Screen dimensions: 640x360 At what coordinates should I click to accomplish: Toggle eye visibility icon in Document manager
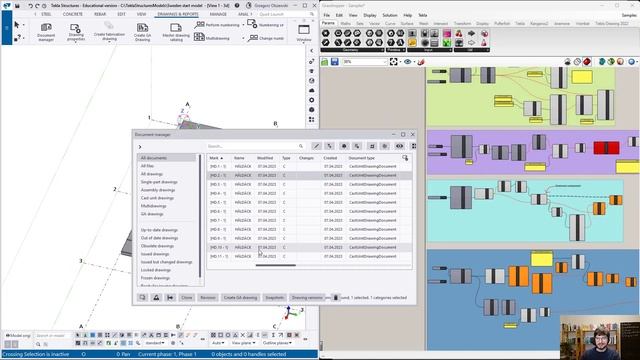point(399,146)
